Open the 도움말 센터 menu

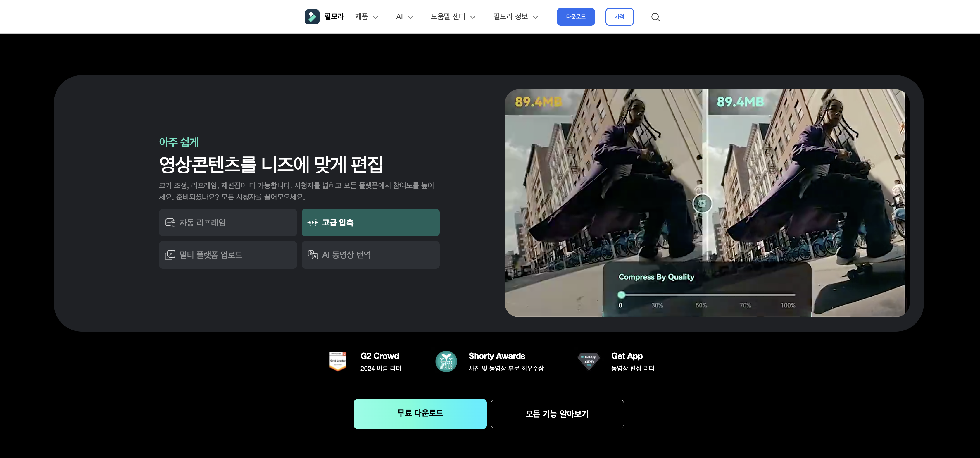[453, 16]
